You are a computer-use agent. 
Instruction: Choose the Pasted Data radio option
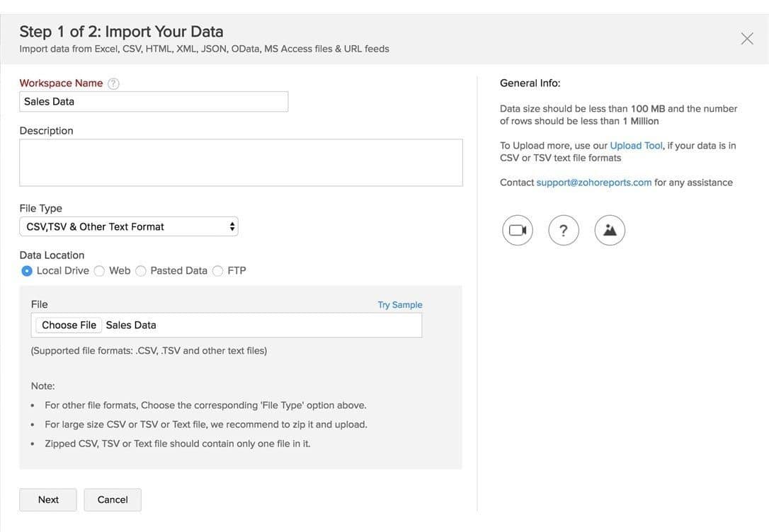pos(141,271)
